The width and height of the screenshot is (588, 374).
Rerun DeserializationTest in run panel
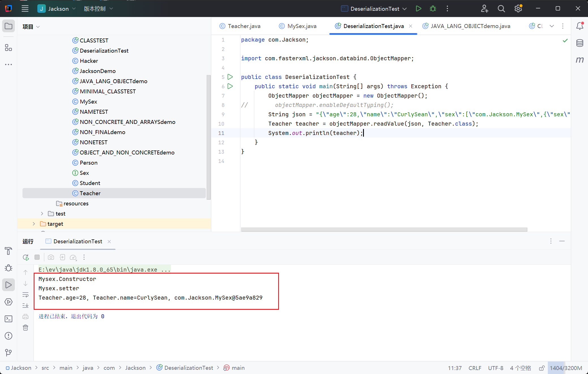pos(26,257)
